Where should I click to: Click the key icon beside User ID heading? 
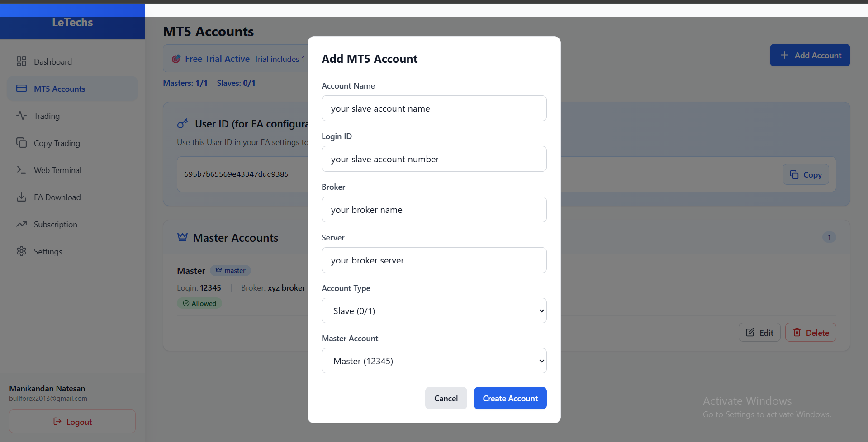click(x=182, y=124)
